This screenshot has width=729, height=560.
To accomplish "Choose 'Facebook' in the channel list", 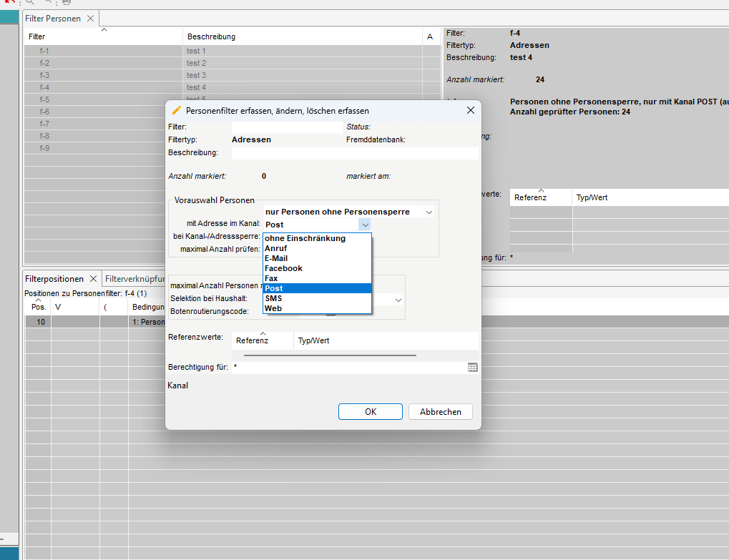I will pos(283,268).
